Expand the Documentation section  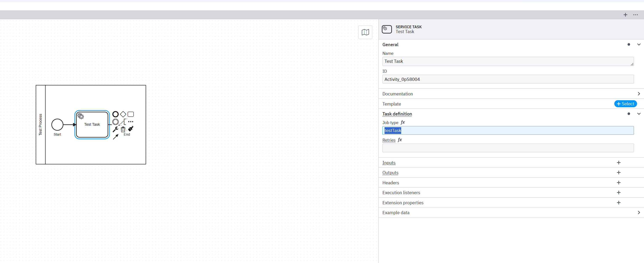(x=639, y=94)
